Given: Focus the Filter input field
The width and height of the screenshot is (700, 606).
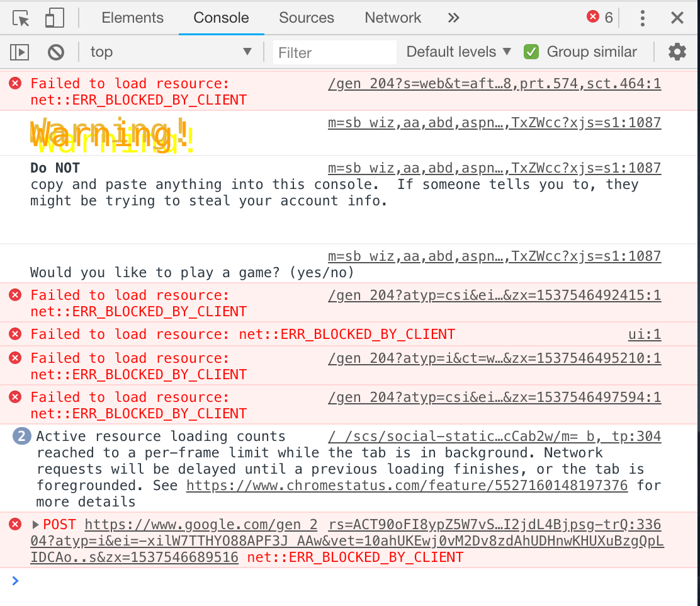Looking at the screenshot, I should 334,52.
